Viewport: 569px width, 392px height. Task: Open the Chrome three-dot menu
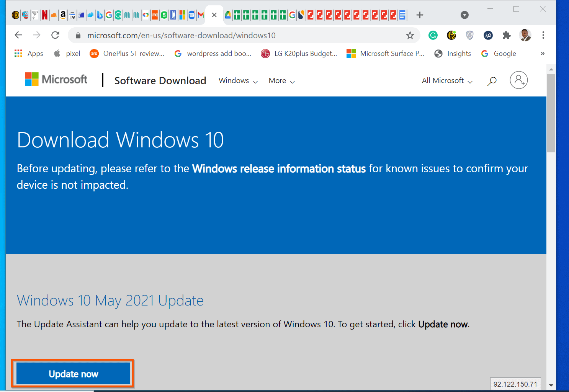543,35
